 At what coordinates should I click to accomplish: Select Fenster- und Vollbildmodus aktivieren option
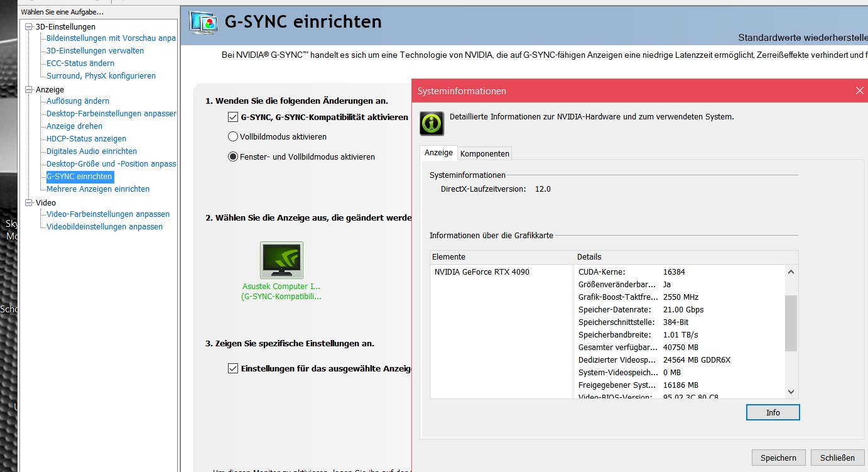click(233, 156)
